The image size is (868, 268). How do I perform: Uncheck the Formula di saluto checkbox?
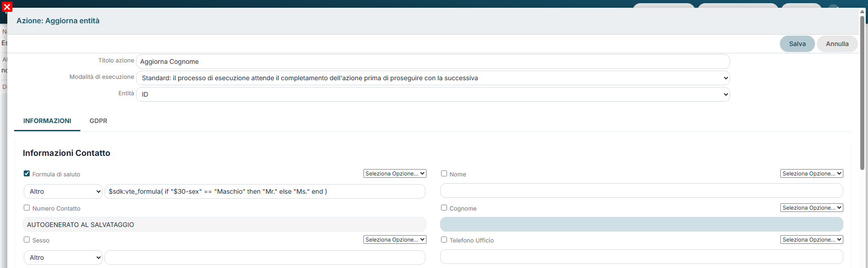26,174
